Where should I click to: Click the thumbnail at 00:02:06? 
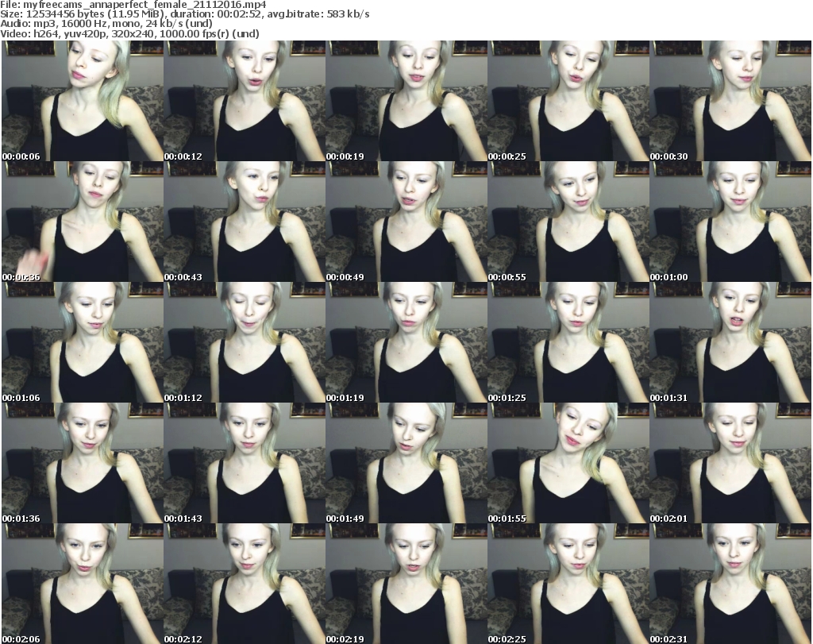click(83, 584)
